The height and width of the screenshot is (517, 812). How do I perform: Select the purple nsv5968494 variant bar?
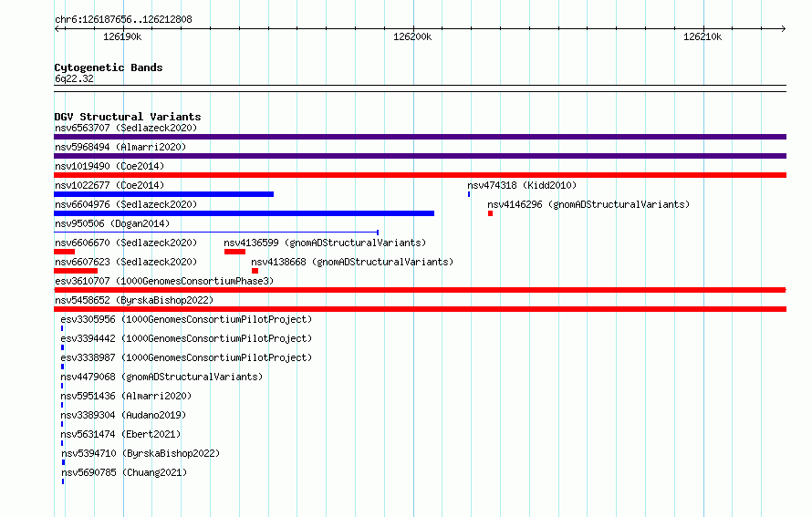pyautogui.click(x=420, y=156)
